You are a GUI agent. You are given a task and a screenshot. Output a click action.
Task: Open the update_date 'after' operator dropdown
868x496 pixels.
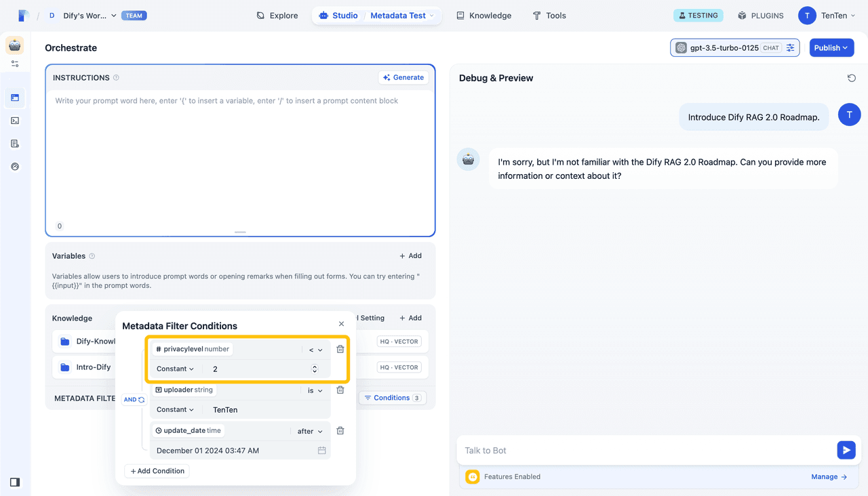pos(309,431)
